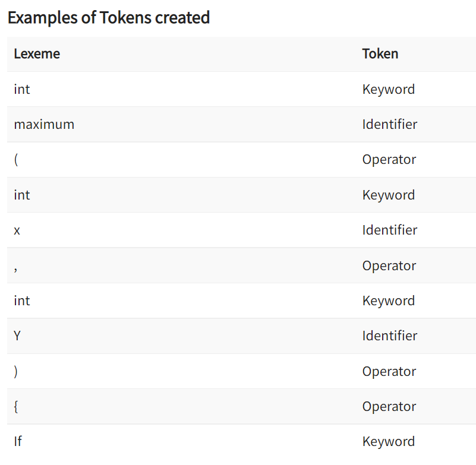Select the Token column header
Viewport: 476px width, 465px height.
[x=380, y=54]
